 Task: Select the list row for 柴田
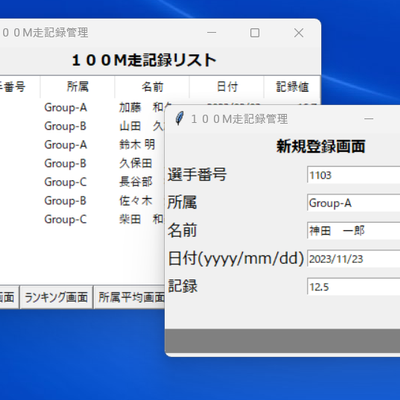click(82, 220)
